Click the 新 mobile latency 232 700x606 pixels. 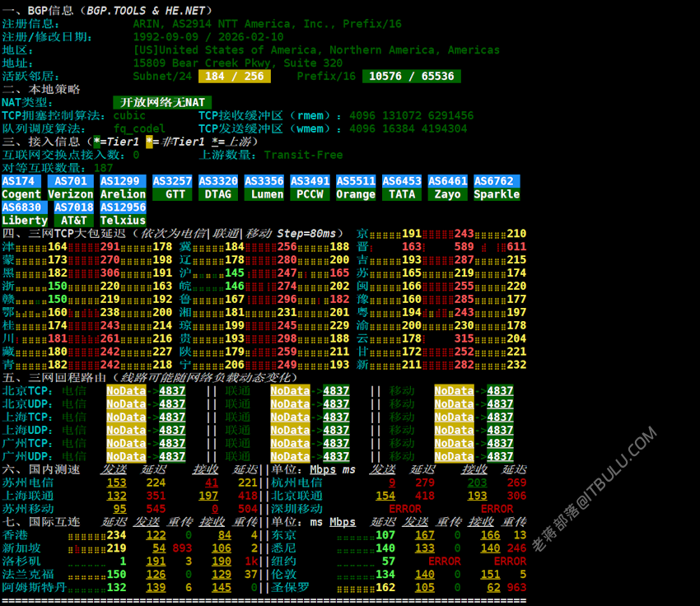[x=516, y=365]
